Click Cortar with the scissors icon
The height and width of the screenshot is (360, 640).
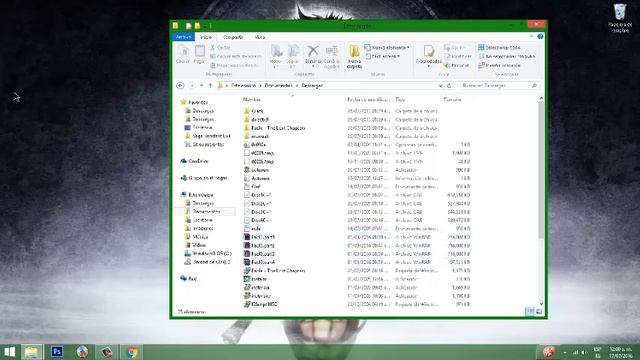[220, 47]
